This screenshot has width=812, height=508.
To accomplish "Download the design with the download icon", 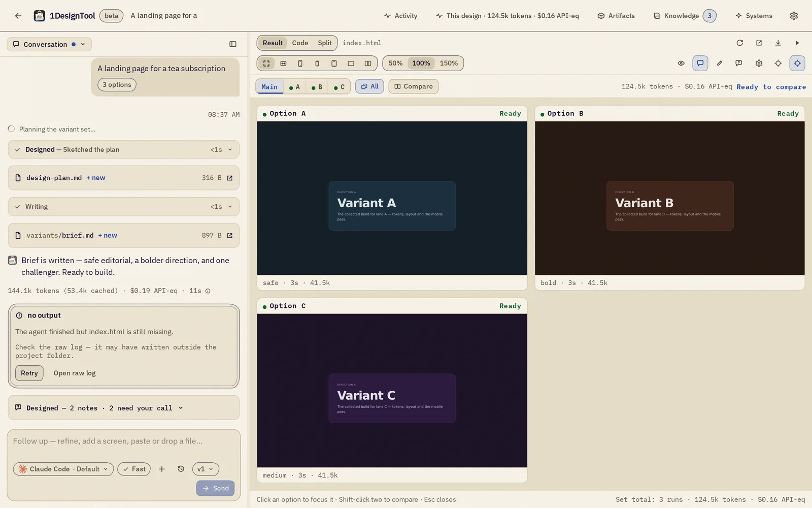I will [778, 43].
